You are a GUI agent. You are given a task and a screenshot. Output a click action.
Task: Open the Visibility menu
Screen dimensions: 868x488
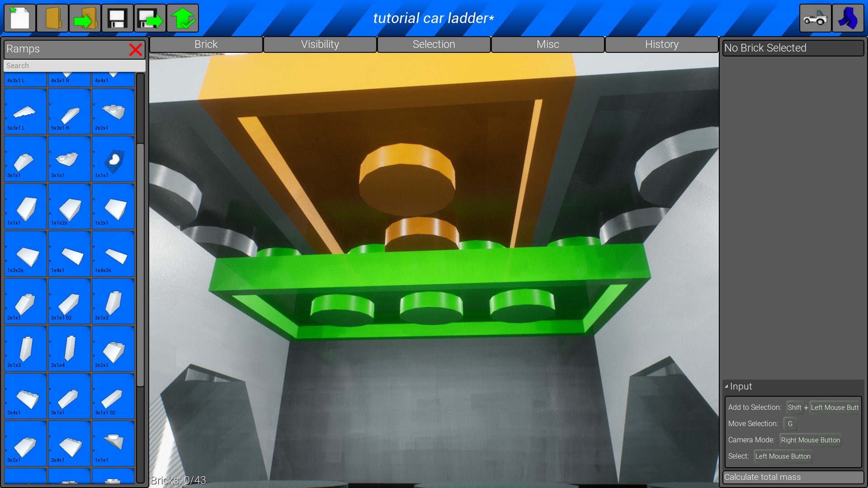320,44
